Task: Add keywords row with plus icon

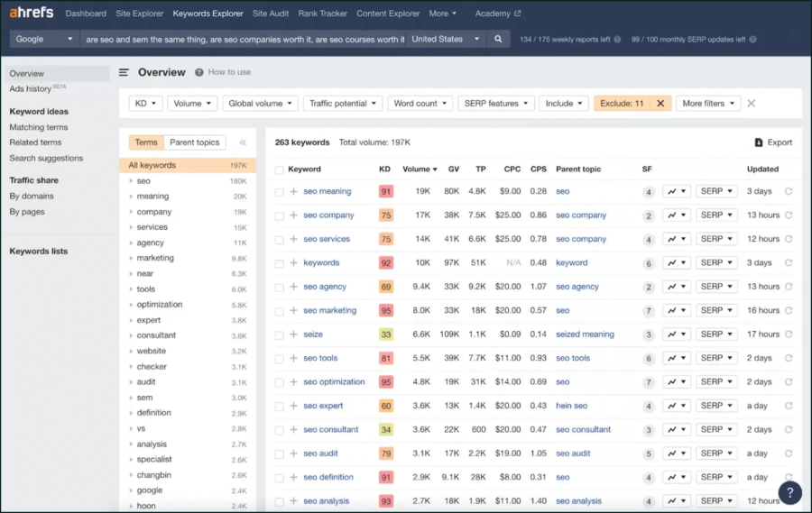Action: [293, 263]
